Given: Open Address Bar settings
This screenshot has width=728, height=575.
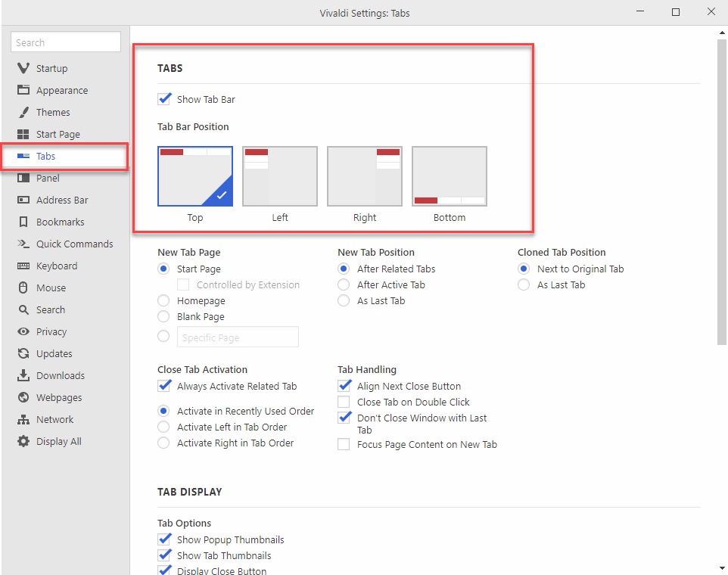Looking at the screenshot, I should point(61,200).
